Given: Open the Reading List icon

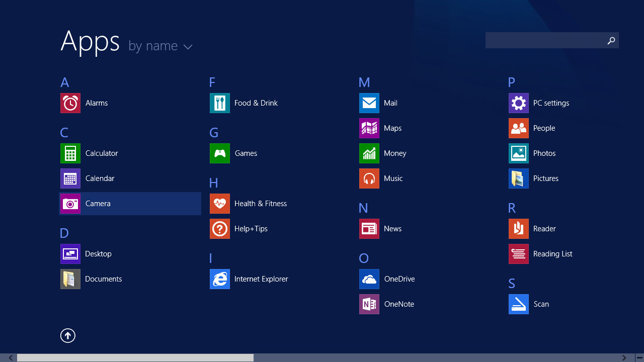Looking at the screenshot, I should [x=519, y=254].
